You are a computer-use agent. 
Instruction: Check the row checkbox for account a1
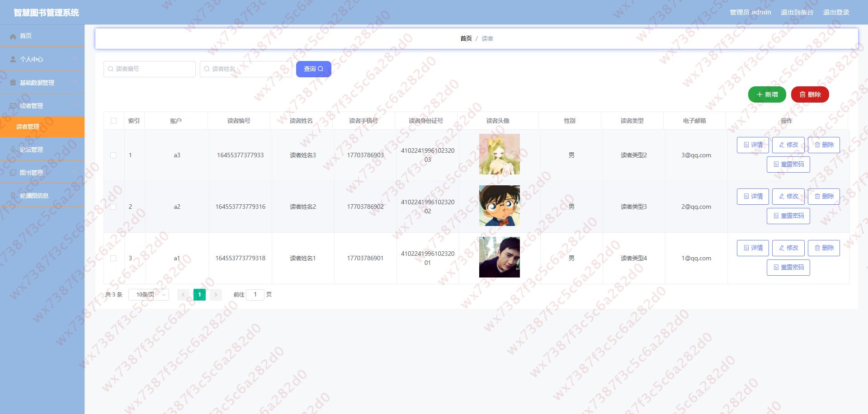(x=113, y=258)
